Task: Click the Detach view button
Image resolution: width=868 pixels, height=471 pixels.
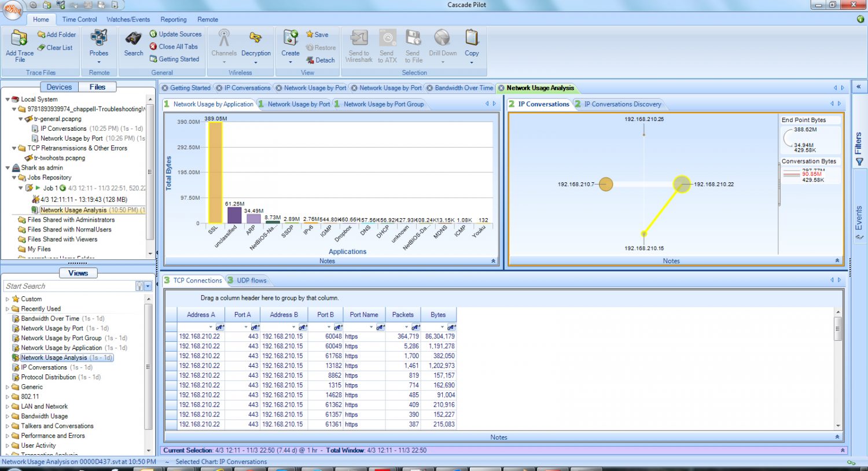Action: coord(321,60)
